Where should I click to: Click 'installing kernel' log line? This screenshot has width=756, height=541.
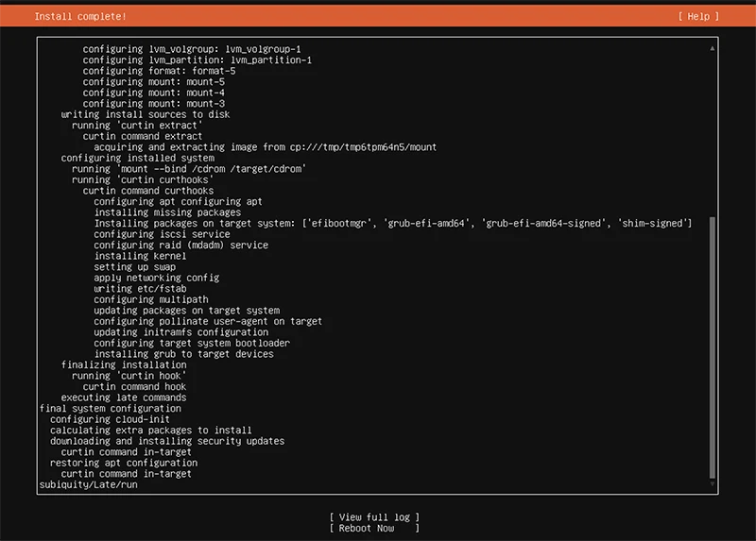point(140,256)
